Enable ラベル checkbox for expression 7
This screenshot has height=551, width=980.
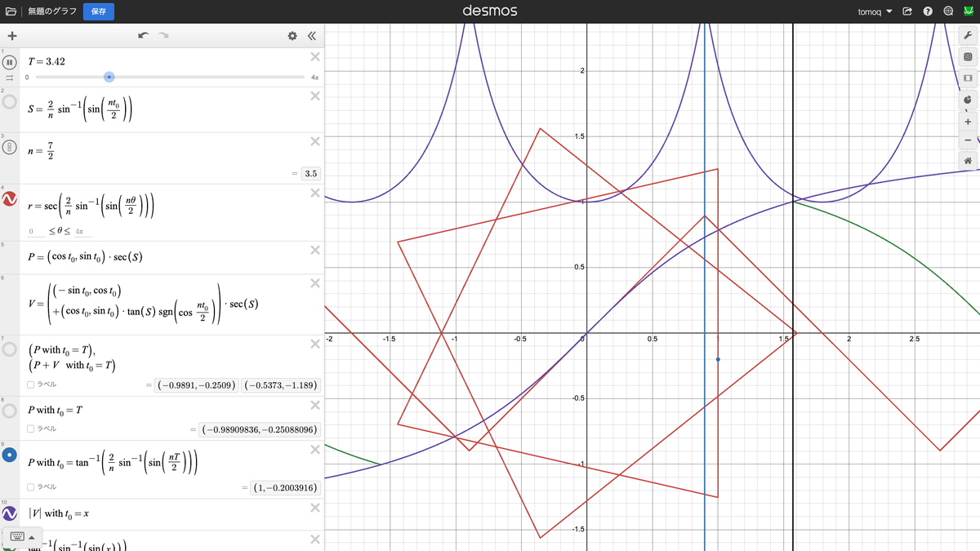click(30, 384)
